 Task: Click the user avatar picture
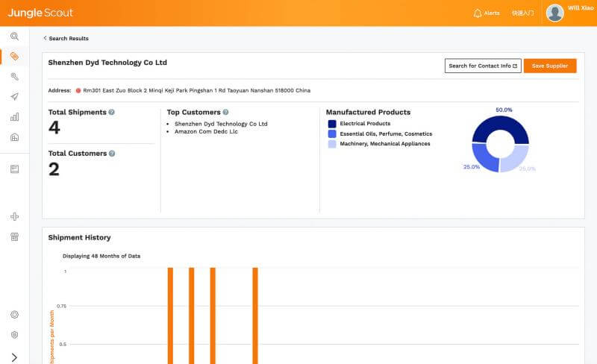[x=554, y=13]
